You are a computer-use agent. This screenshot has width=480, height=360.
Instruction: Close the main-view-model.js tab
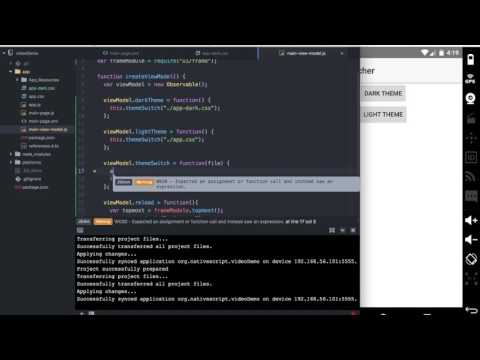(342, 53)
